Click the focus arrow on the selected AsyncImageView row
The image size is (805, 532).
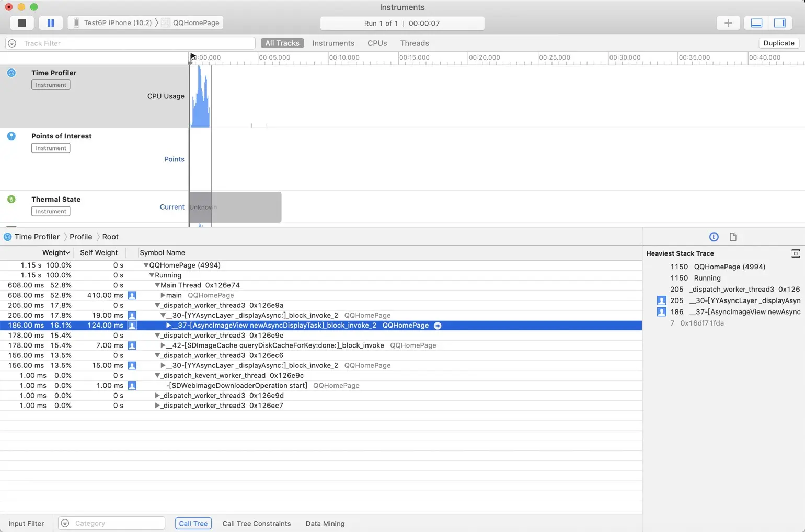(438, 326)
